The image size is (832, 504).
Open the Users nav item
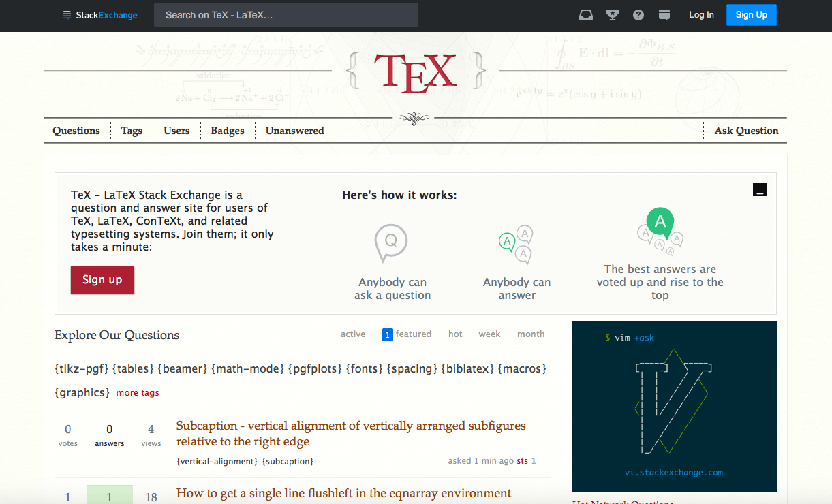tap(176, 131)
